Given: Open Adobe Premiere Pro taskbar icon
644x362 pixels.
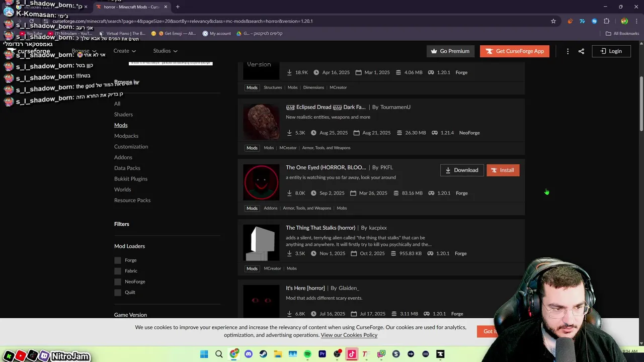Looking at the screenshot, I should 322,354.
